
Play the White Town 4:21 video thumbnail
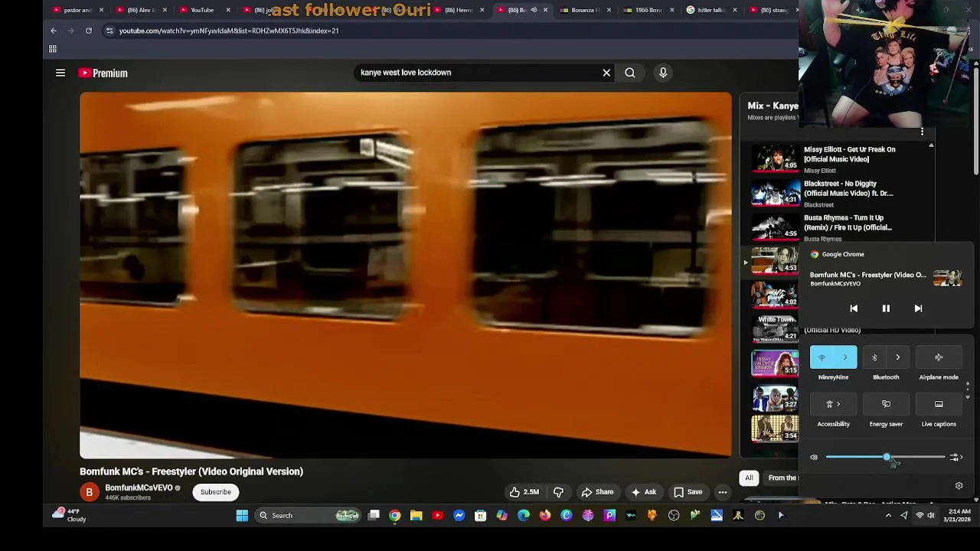click(775, 328)
